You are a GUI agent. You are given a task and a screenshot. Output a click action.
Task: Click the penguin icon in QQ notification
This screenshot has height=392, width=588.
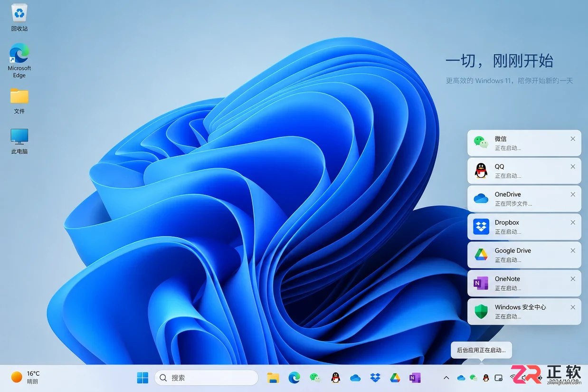coord(481,171)
